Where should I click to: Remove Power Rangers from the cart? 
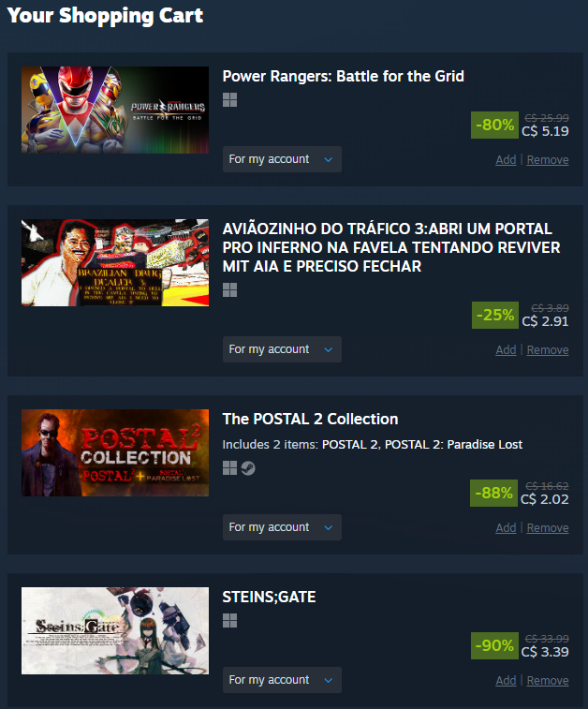tap(548, 160)
